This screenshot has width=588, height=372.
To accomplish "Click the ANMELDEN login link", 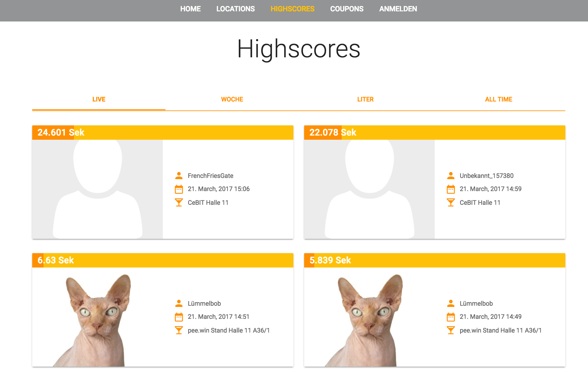I will [x=398, y=9].
